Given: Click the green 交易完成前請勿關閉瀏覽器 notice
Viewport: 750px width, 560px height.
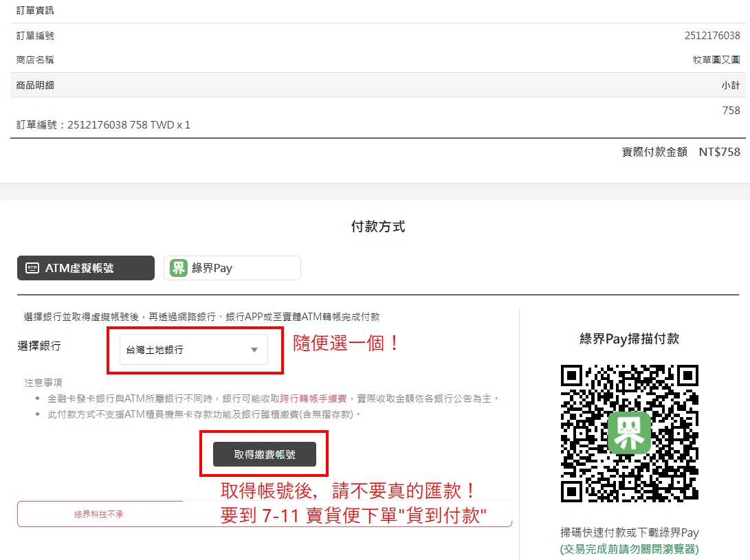Looking at the screenshot, I should pyautogui.click(x=629, y=549).
